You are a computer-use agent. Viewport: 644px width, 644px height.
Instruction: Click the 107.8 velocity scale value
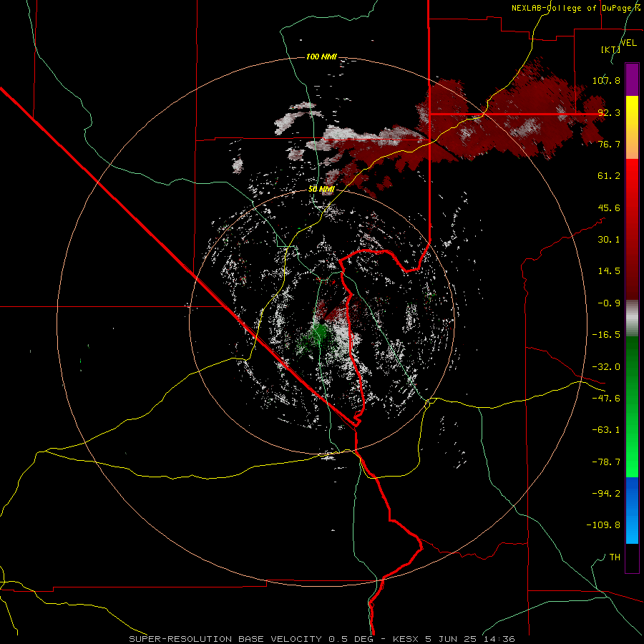tap(606, 80)
